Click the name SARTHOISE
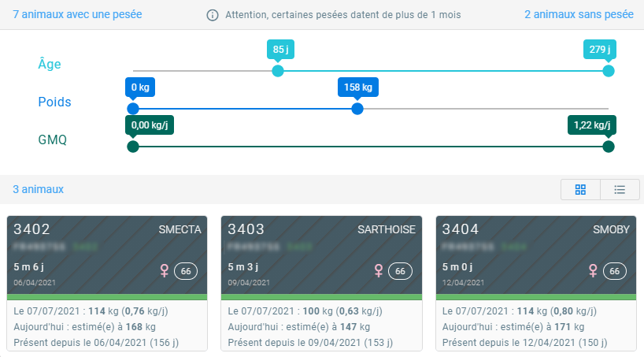This screenshot has height=357, width=644. click(x=387, y=229)
